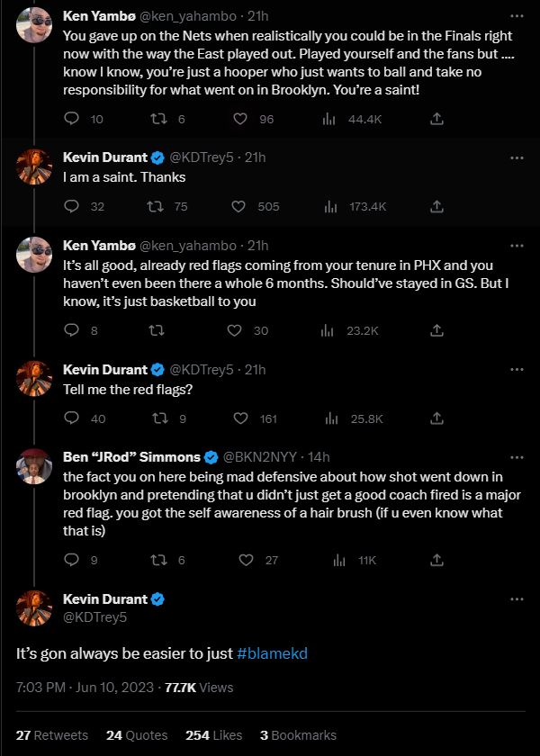Share Ken Yambø's first tweet
Image resolution: width=540 pixels, height=756 pixels.
coord(437,118)
